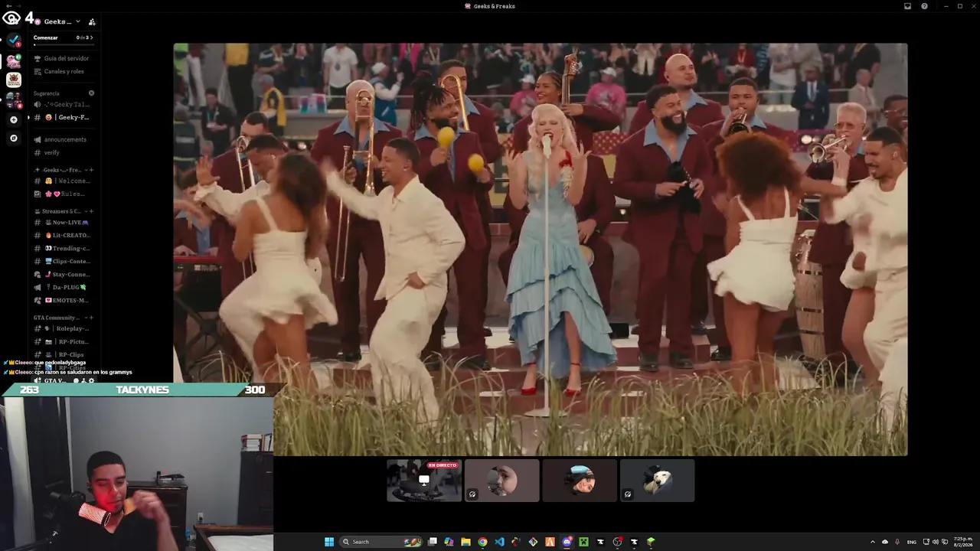Click the add a server plus icon
The width and height of the screenshot is (980, 551).
[13, 119]
